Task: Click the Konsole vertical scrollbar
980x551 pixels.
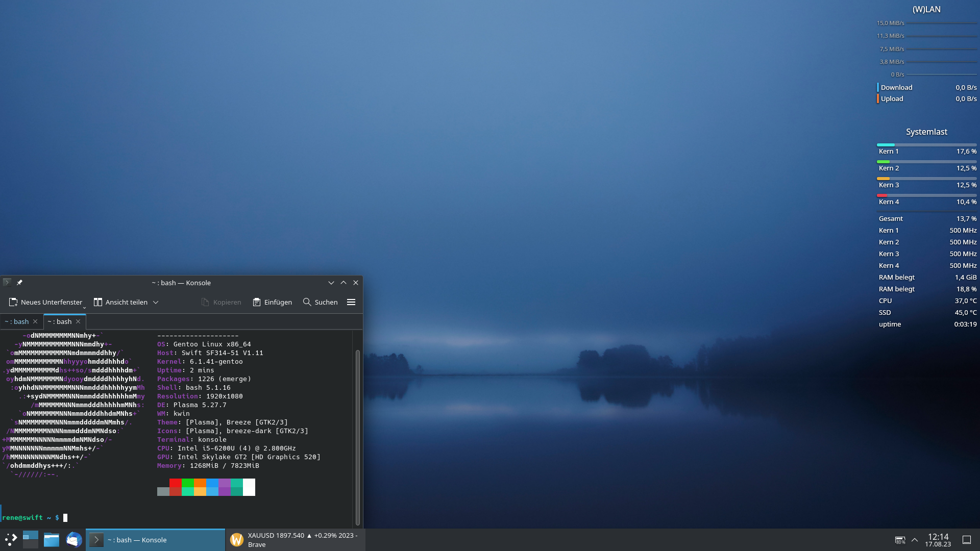Action: [357, 436]
